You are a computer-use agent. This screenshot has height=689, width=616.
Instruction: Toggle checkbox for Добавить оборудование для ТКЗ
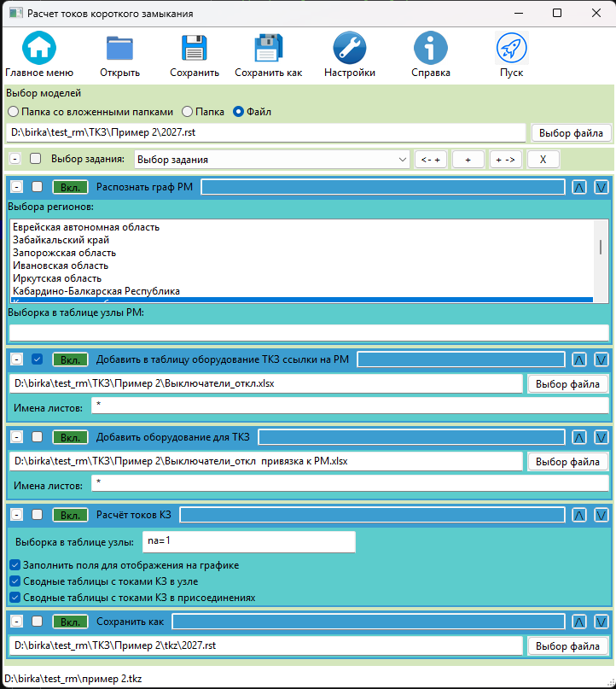point(37,437)
